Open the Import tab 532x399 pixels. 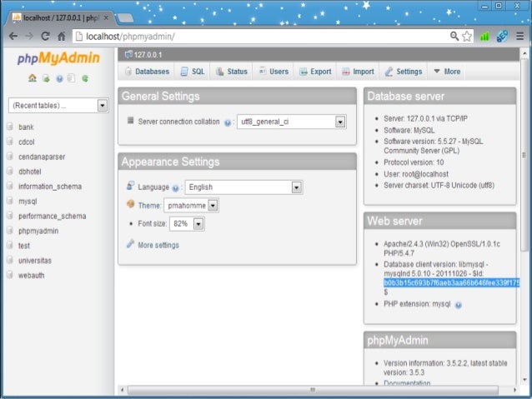[358, 71]
